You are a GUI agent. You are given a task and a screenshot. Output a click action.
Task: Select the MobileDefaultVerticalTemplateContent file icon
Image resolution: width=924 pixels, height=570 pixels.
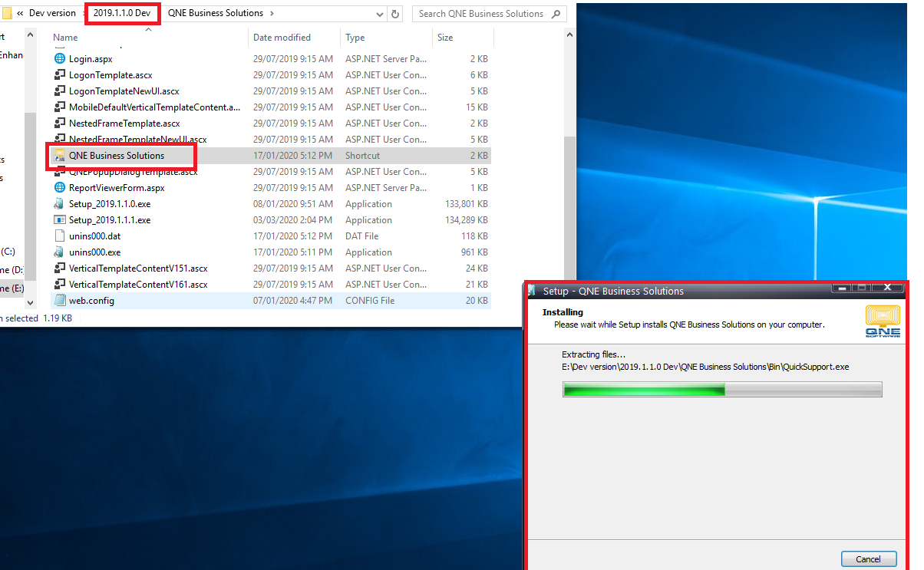click(x=59, y=107)
